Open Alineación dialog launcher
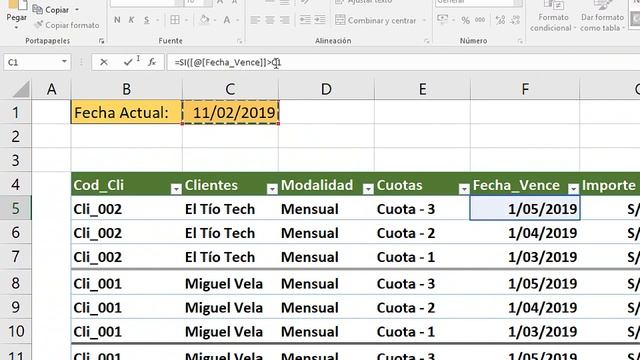640x360 pixels. coord(427,41)
